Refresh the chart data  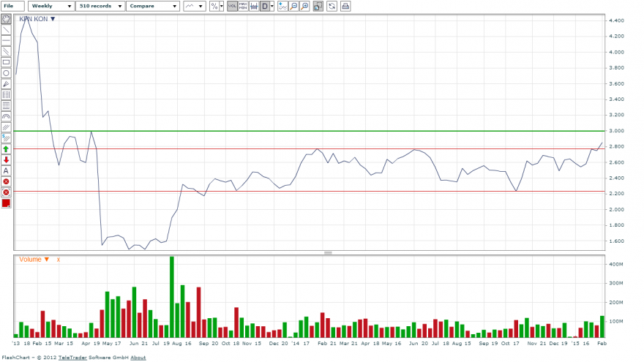pyautogui.click(x=332, y=6)
